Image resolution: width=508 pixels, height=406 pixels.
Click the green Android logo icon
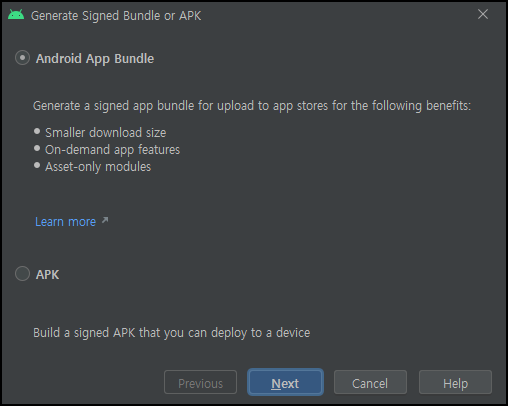pos(16,15)
